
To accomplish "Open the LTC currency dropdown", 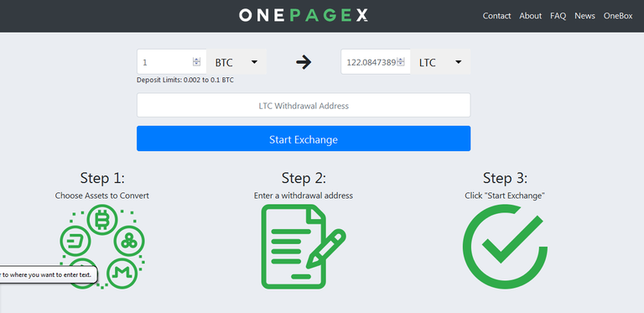I will click(440, 62).
